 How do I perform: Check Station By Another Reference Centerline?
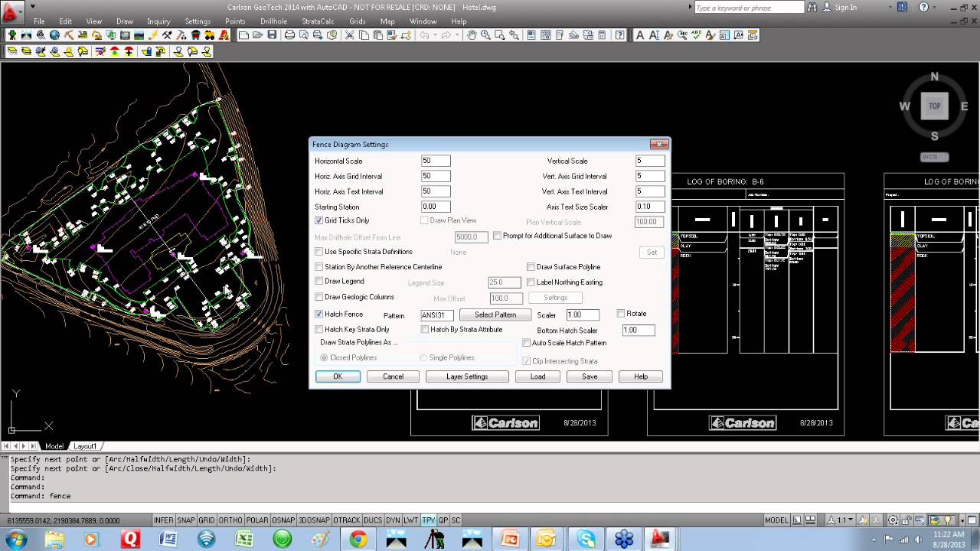(319, 267)
